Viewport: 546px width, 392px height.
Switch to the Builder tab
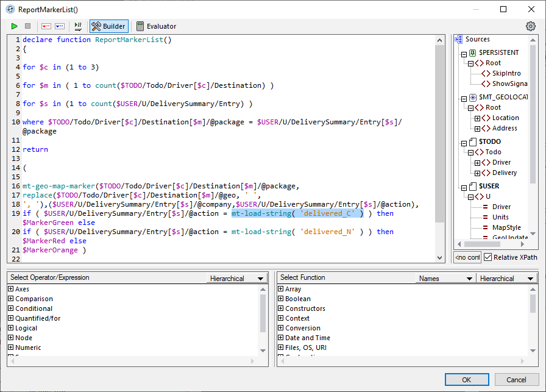[108, 26]
